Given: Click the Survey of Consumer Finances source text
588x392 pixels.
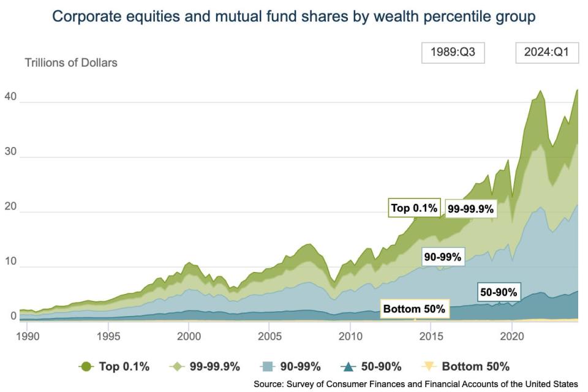Looking at the screenshot, I should (415, 384).
